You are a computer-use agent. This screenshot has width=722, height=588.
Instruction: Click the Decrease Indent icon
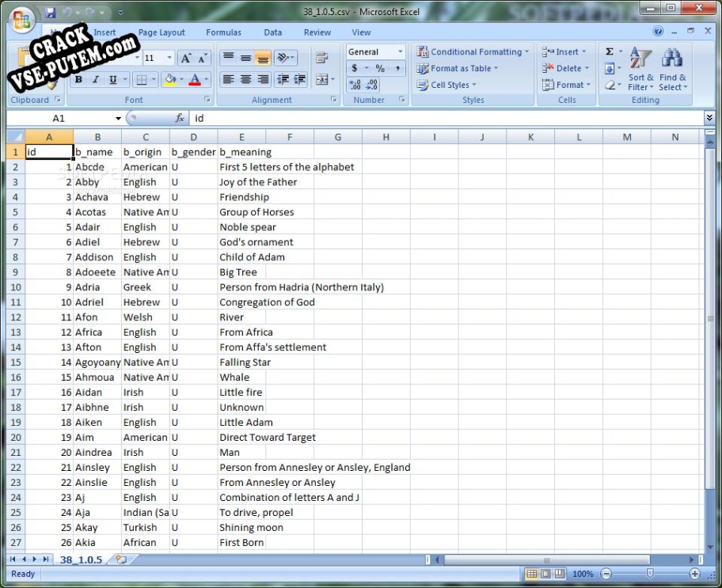(283, 79)
